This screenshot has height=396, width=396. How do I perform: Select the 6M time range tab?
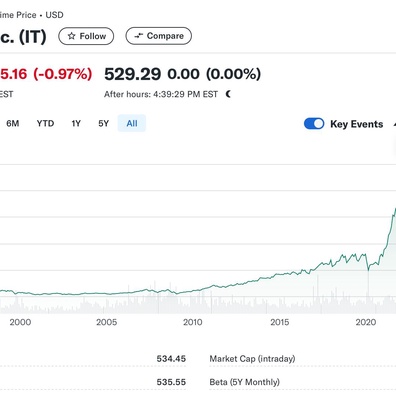coord(13,123)
